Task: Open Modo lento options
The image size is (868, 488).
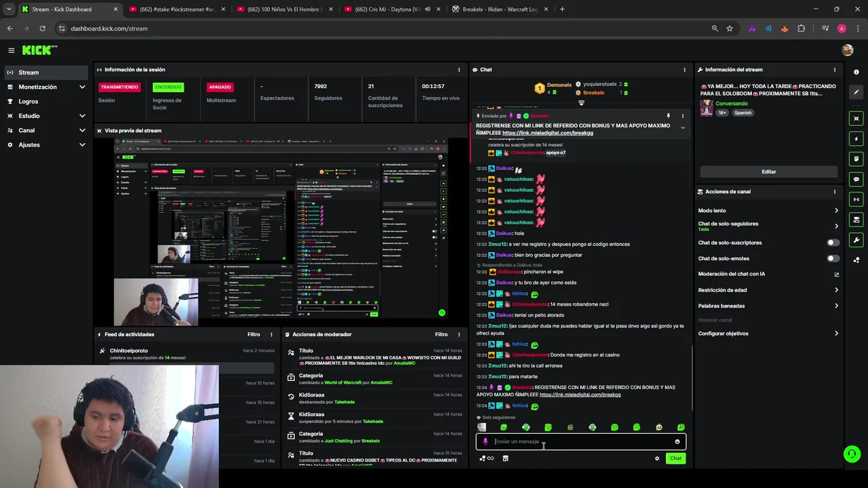Action: tap(768, 211)
